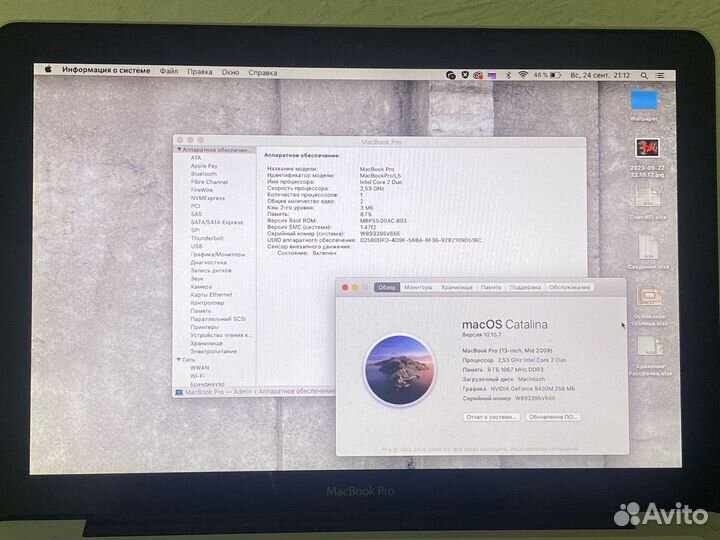This screenshot has width=720, height=540.
Task: Select NVMExpress in sidebar
Action: [208, 198]
